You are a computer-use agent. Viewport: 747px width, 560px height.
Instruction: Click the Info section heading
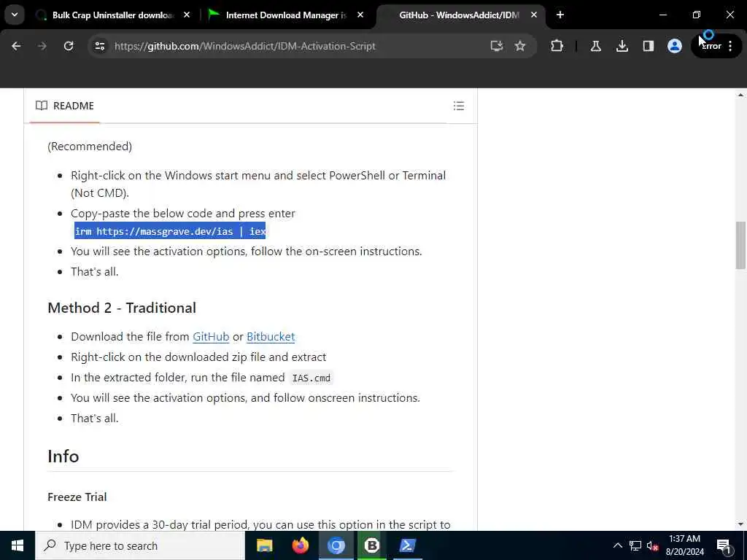click(x=63, y=456)
